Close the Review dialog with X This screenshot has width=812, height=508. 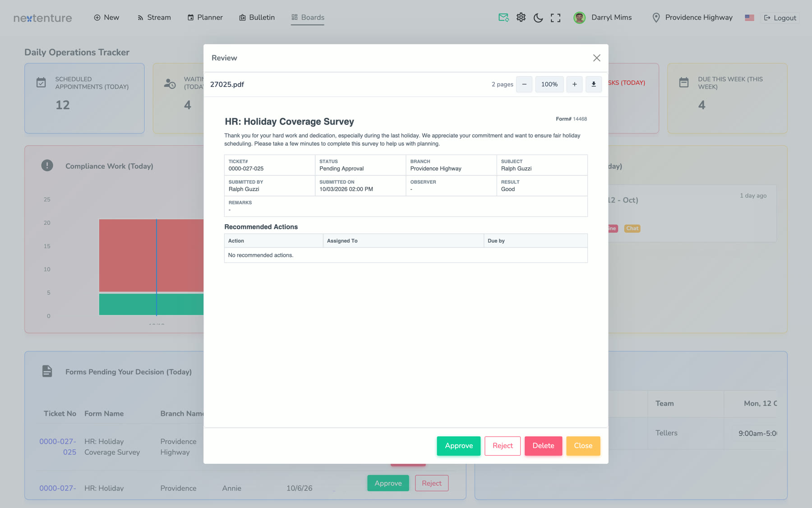click(x=596, y=58)
